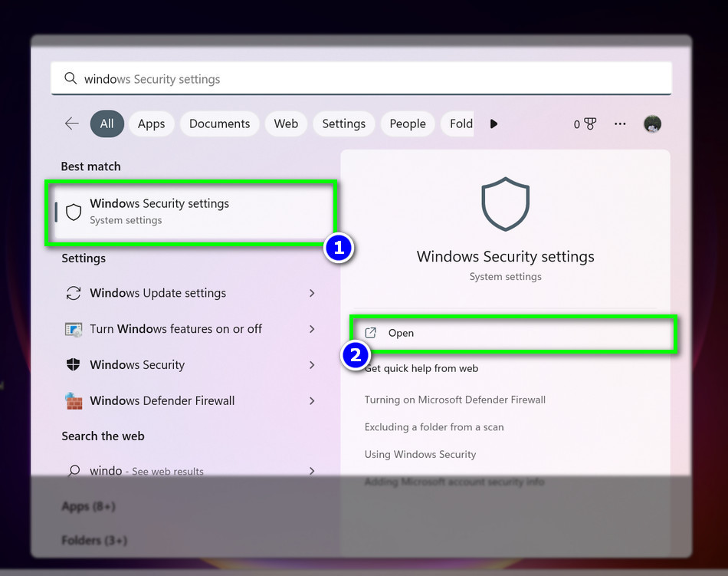
Task: Show more filters with the play arrow
Action: click(x=494, y=123)
